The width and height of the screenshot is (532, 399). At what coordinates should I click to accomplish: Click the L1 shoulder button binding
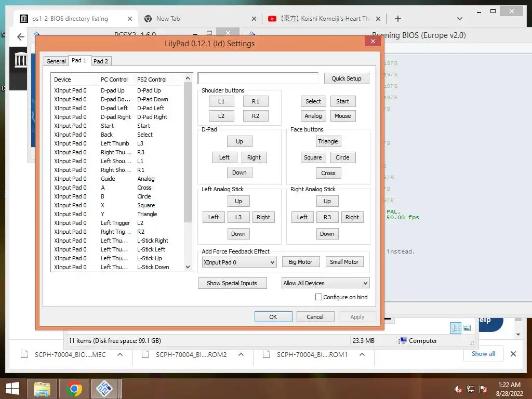point(221,101)
